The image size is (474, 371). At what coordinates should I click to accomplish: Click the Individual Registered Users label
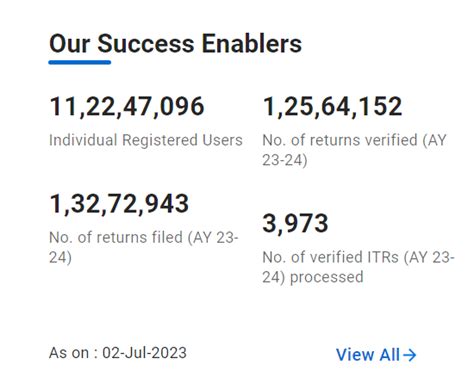[x=146, y=140]
